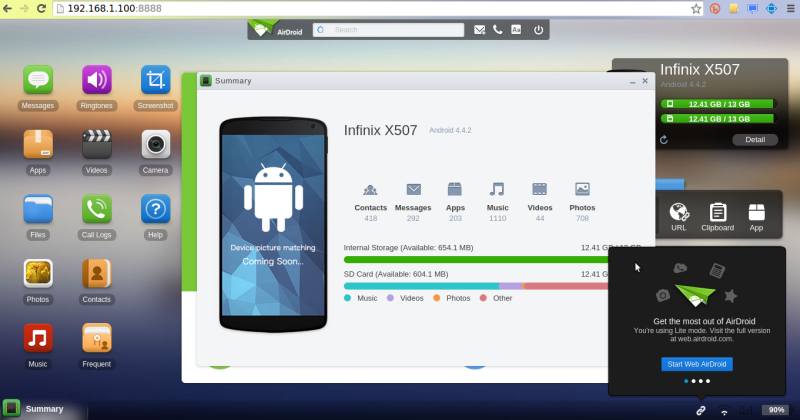Click the browser address bar
This screenshot has height=420, width=800.
pos(378,9)
